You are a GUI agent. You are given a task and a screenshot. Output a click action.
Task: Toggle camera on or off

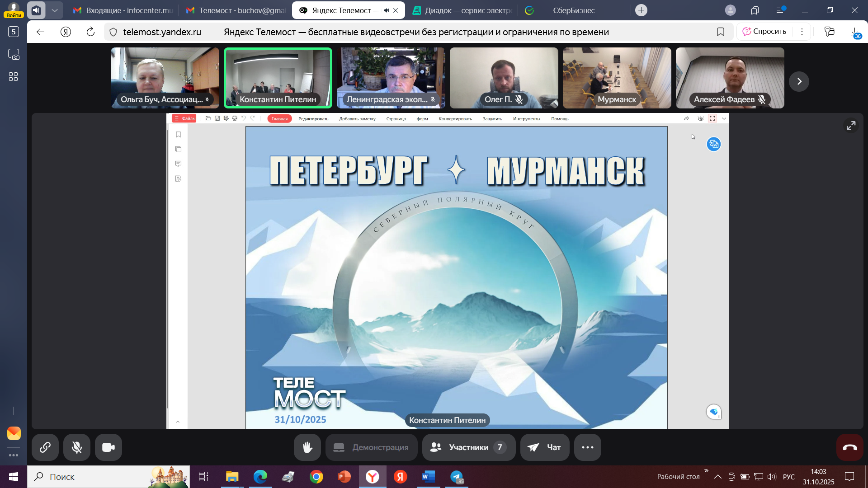(x=108, y=447)
